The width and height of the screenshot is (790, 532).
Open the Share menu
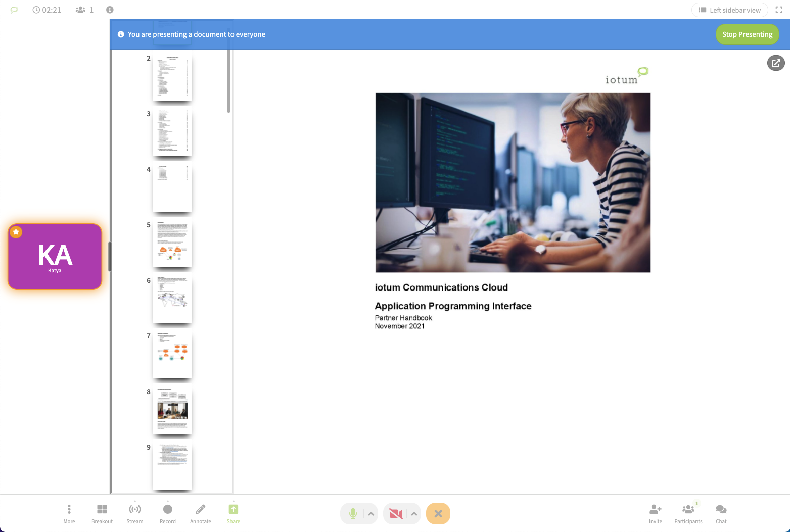coord(234,513)
